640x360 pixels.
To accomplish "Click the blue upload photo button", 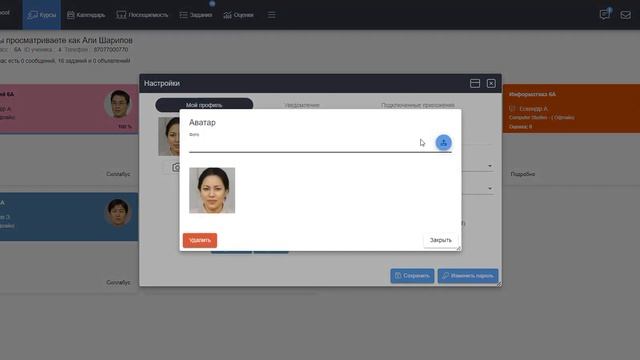I will (443, 142).
